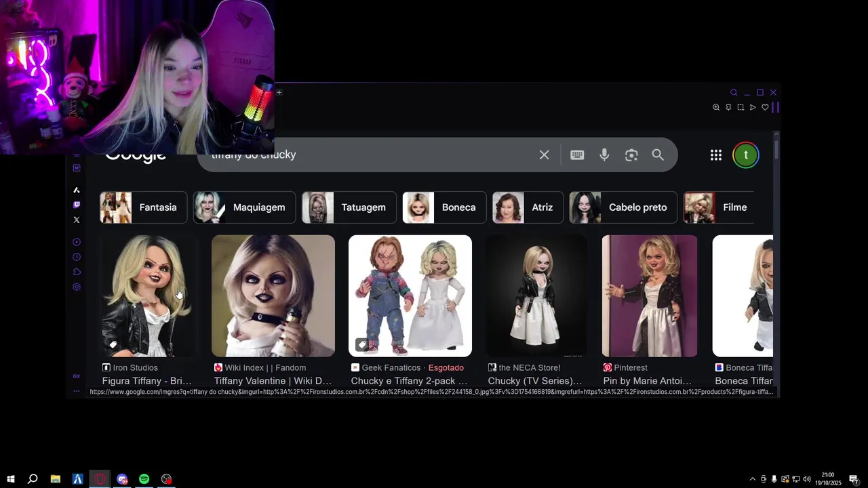Open Boneca Tiffany partially visible image

[x=743, y=296]
